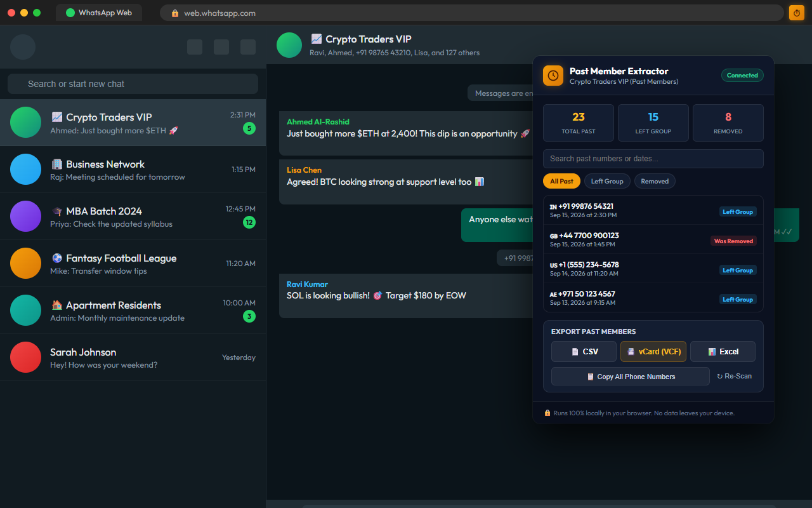Image resolution: width=812 pixels, height=508 pixels.
Task: Click the unread badge 3 on Apartment Residents
Action: click(249, 316)
